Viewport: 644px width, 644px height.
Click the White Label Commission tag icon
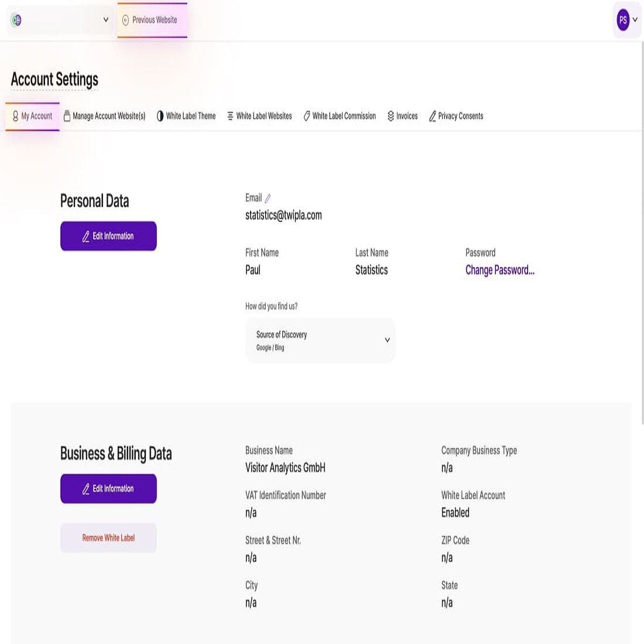click(x=307, y=116)
